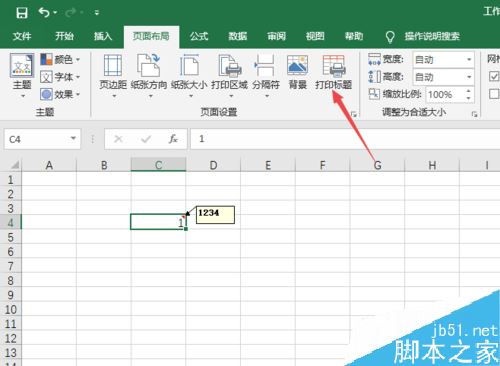Click the Name Box showing C4
This screenshot has height=366, width=500.
(37, 139)
